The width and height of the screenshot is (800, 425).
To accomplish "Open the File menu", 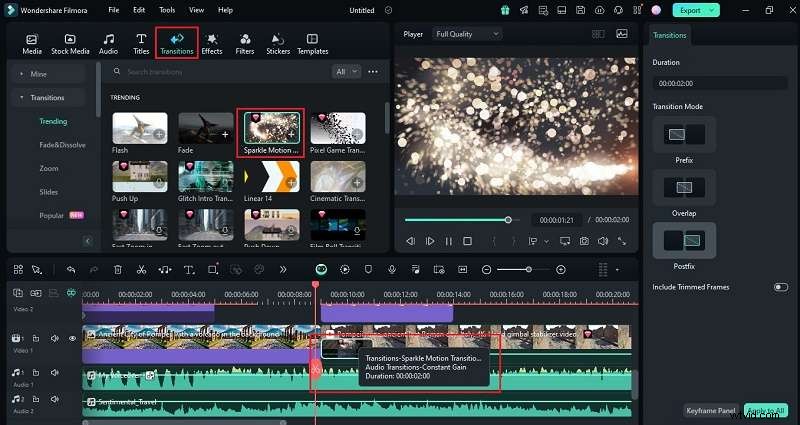I will tap(114, 10).
